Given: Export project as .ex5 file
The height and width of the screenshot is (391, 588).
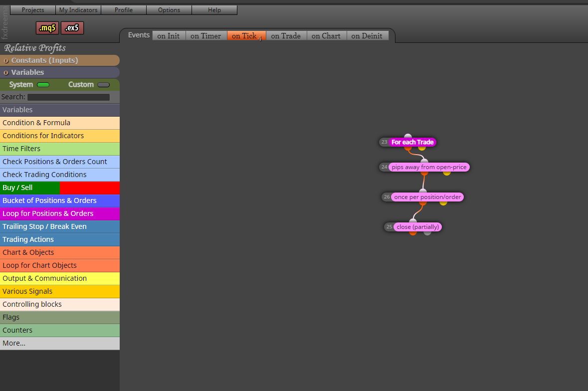Looking at the screenshot, I should click(72, 28).
